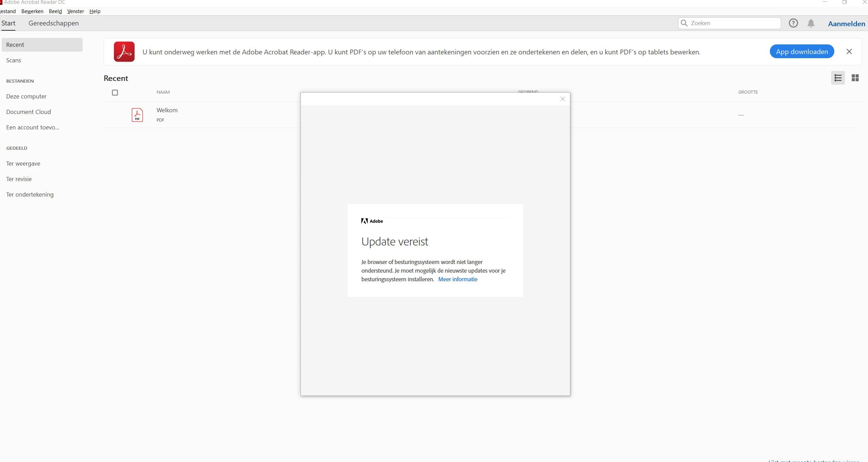Open the Meer informatie link
The height and width of the screenshot is (462, 868).
[457, 279]
